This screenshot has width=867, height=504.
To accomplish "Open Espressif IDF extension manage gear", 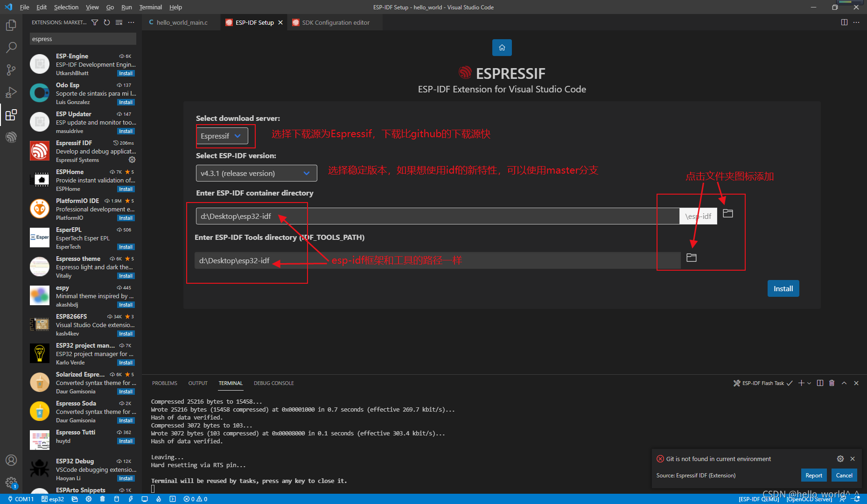I will [x=132, y=160].
